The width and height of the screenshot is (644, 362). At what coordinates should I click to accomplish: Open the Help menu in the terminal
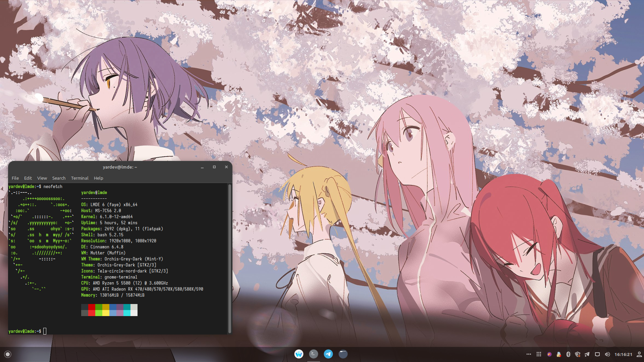coord(98,178)
